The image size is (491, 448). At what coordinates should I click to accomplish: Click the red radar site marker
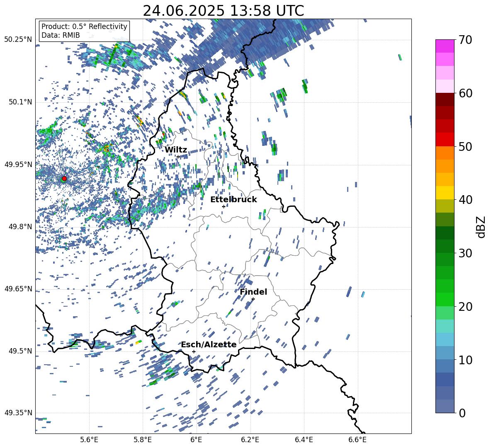click(x=64, y=178)
